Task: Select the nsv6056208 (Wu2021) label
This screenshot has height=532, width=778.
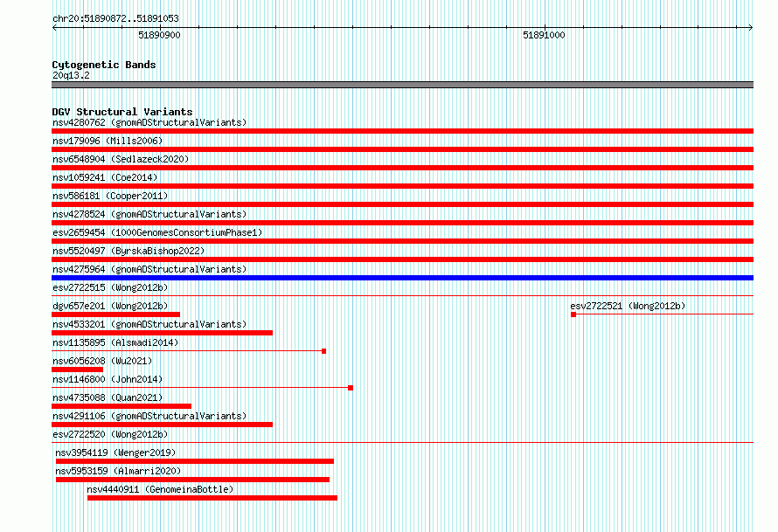Action: pos(102,361)
